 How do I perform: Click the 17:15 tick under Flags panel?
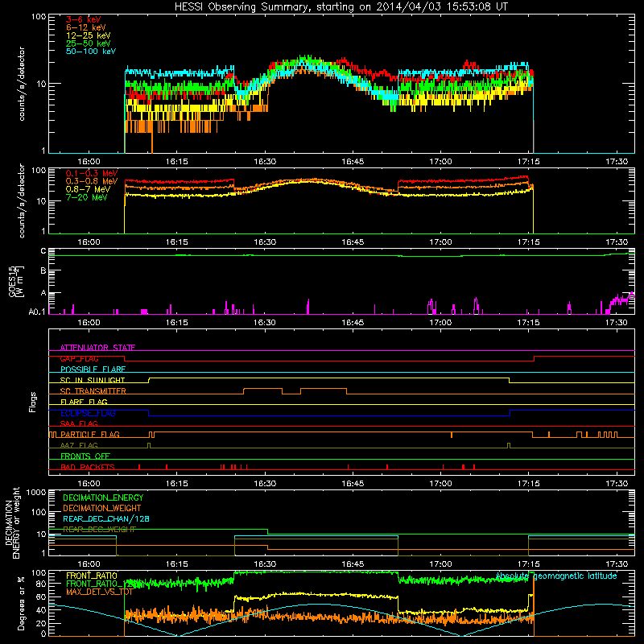pyautogui.click(x=528, y=484)
